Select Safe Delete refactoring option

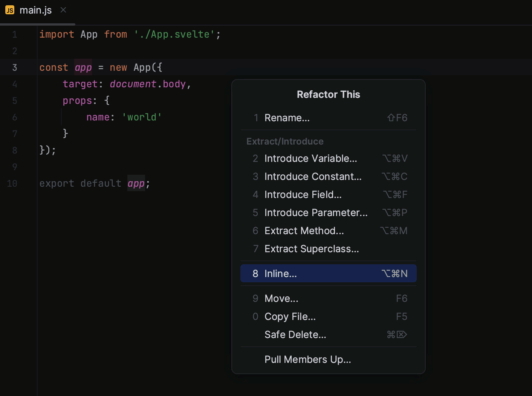295,334
